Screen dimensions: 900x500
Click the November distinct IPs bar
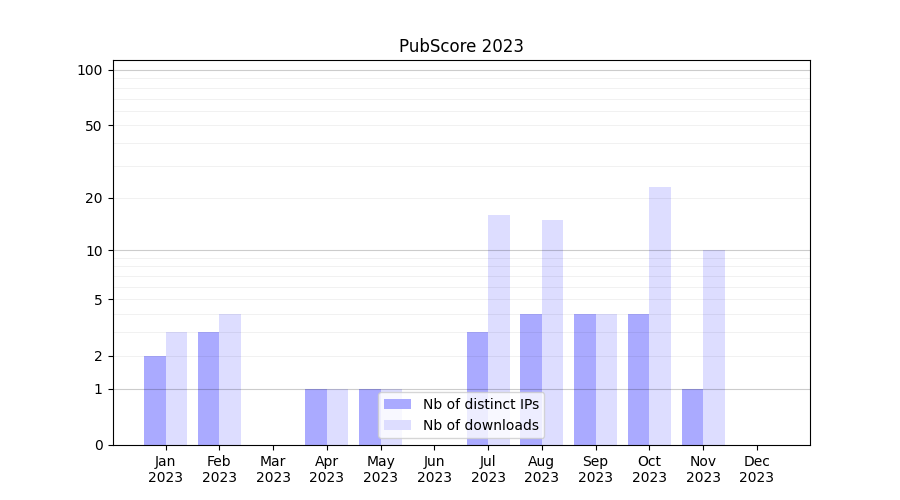click(692, 416)
